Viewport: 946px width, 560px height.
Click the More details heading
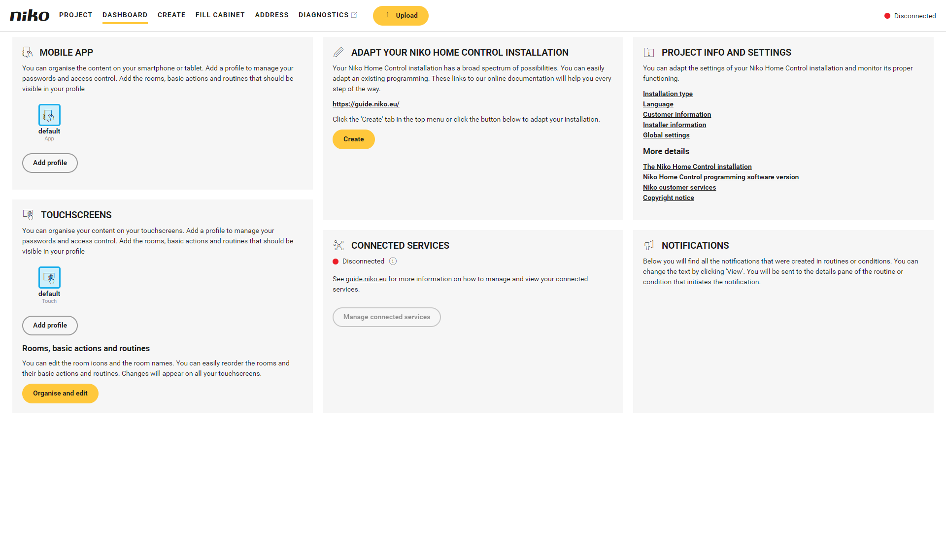[666, 151]
